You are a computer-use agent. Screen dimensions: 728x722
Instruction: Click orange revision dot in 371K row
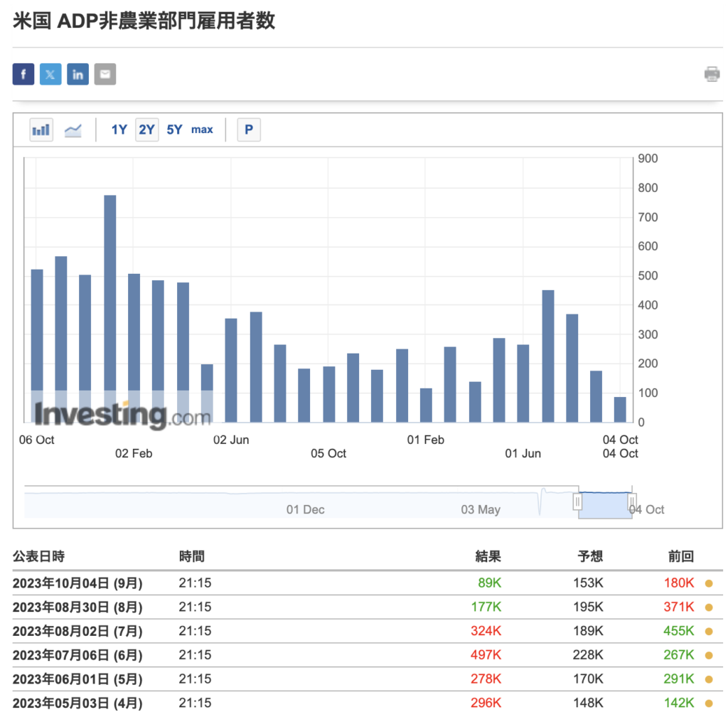709,607
